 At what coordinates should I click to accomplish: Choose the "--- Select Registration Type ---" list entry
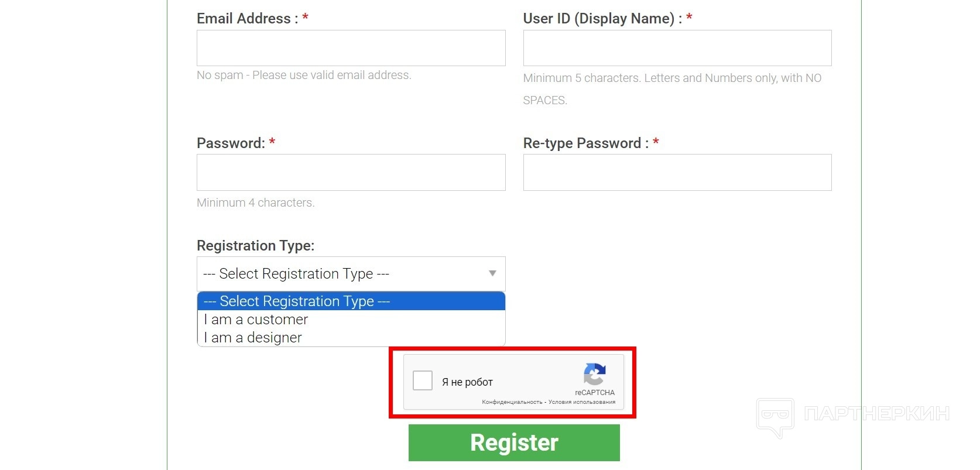point(297,301)
